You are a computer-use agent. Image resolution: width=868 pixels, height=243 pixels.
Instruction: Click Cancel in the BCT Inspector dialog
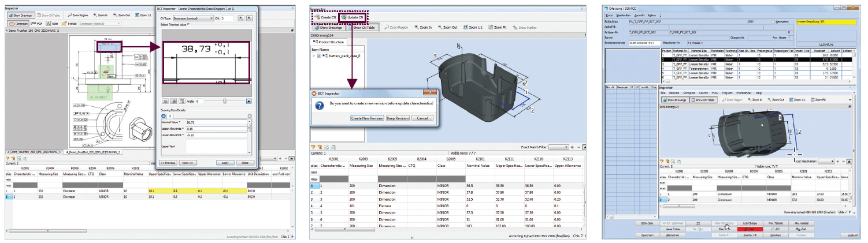[x=422, y=118]
